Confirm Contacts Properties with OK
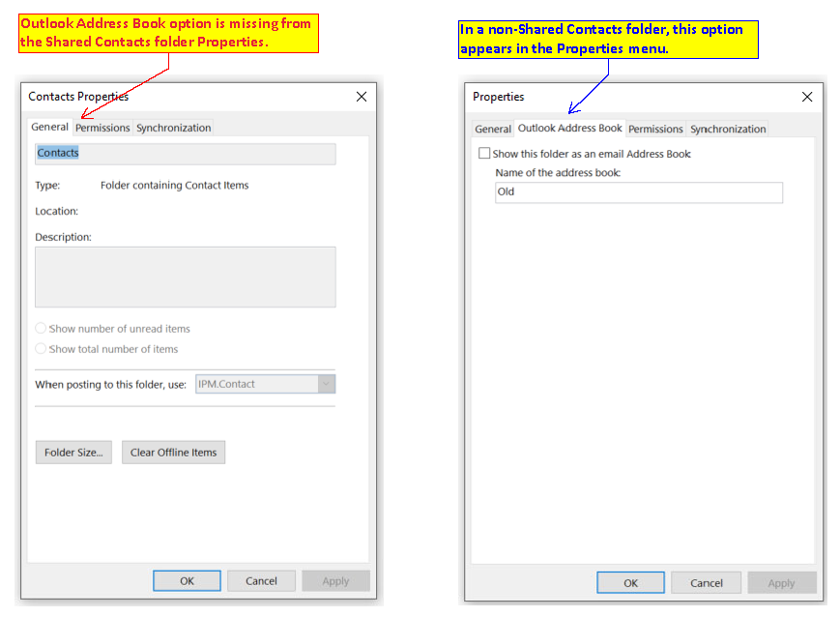The width and height of the screenshot is (840, 617). [187, 581]
